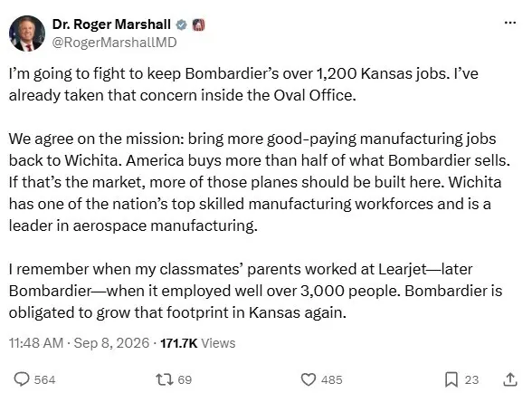Open share options via the upload arrow icon

510,379
